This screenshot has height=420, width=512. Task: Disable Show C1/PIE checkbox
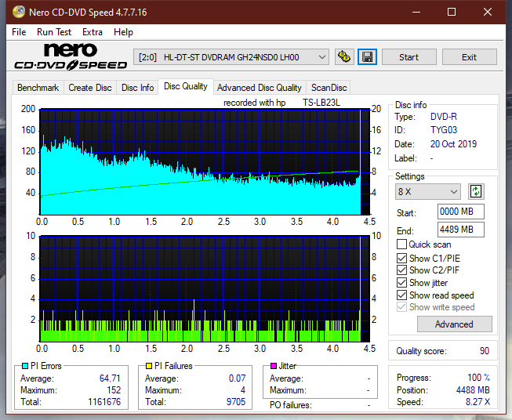(x=401, y=258)
